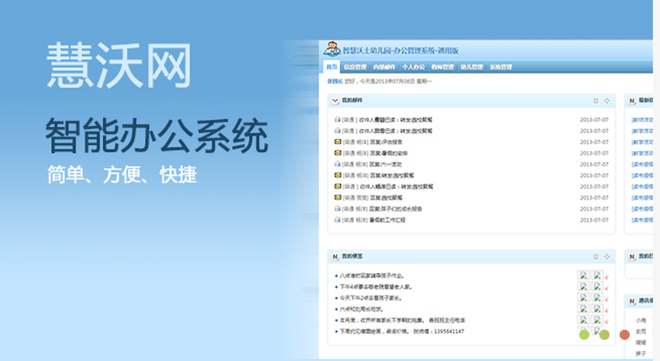Open the 孩子们的成长报告 mail subject
Screen dimensions: 660x361
point(396,209)
